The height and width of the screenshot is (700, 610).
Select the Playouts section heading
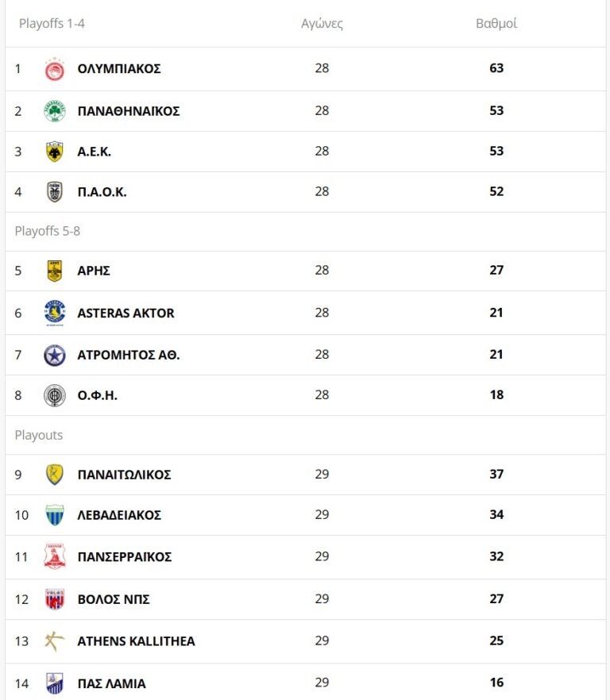(39, 436)
